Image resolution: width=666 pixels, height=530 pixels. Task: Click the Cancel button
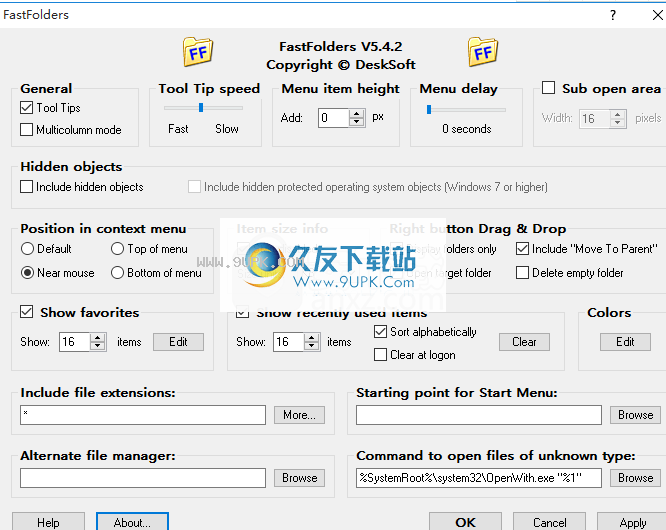click(549, 522)
